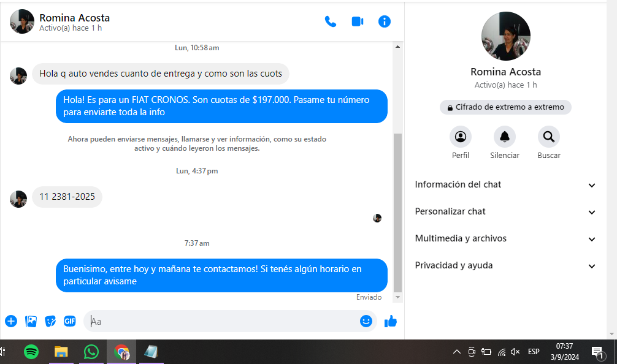The image size is (617, 364).
Task: Expand Personalizar chat section
Action: pos(505,212)
